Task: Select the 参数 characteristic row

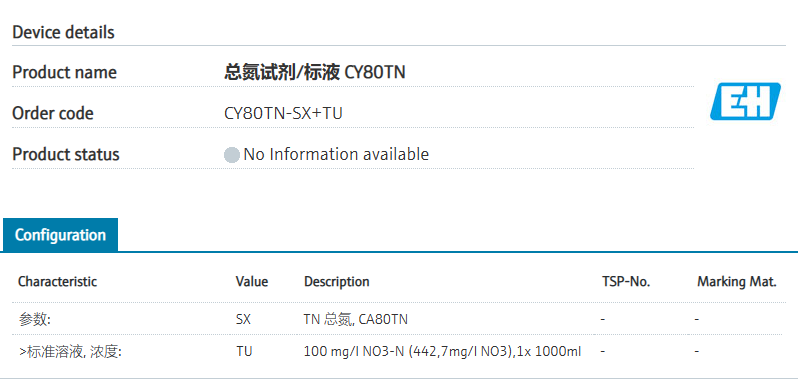Action: [400, 319]
